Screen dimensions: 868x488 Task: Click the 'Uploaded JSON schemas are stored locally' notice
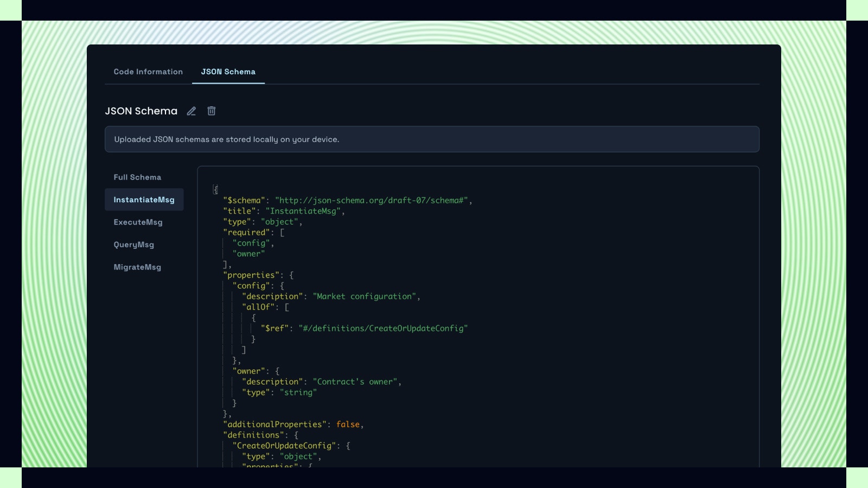(432, 139)
